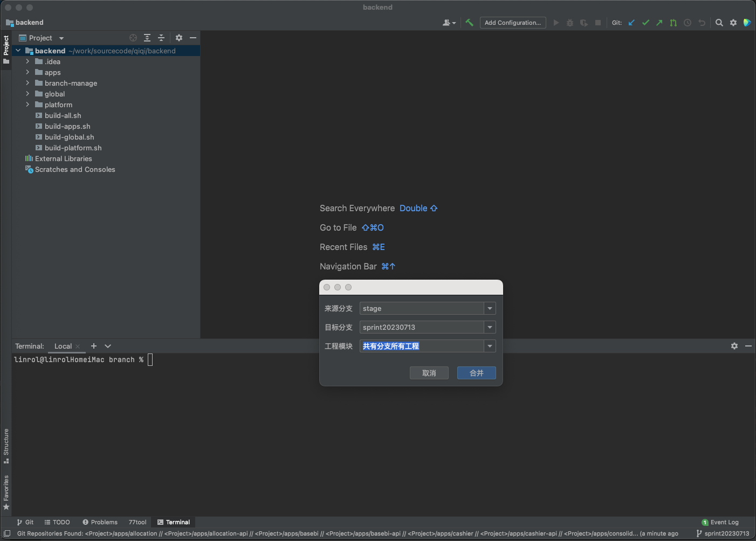Select the Terminal tool window tab
This screenshot has width=756, height=541.
(173, 522)
